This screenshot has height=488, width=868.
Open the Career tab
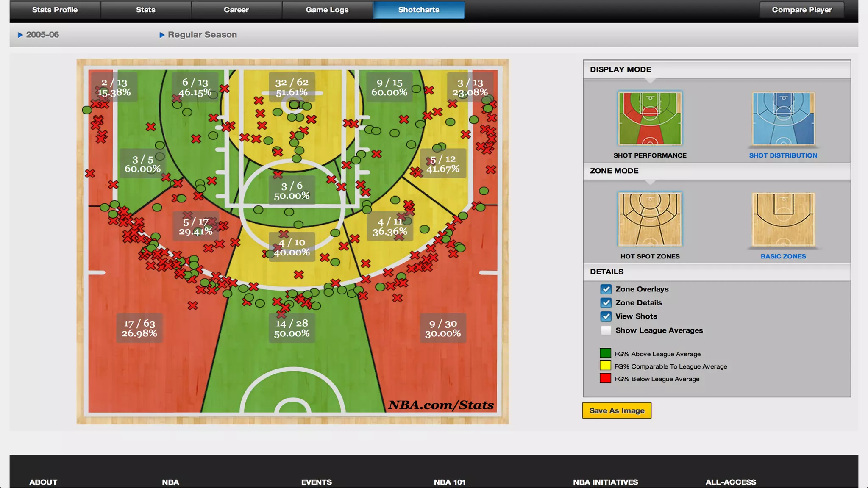[x=236, y=10]
